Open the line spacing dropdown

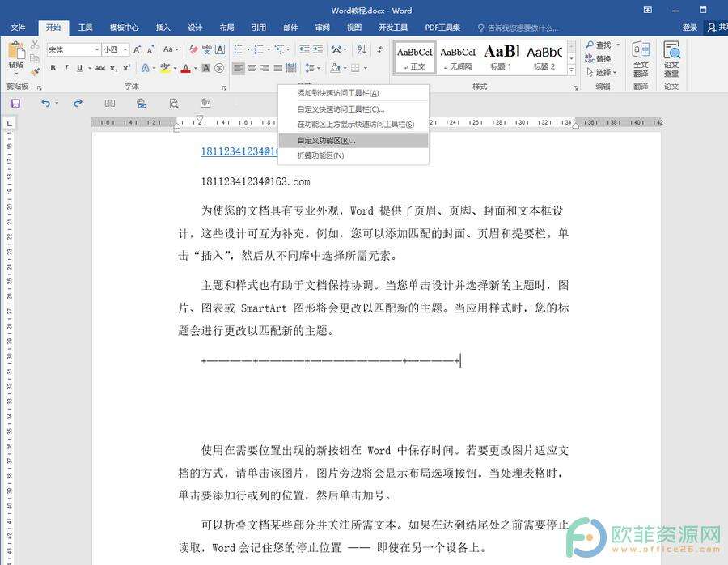pos(313,68)
